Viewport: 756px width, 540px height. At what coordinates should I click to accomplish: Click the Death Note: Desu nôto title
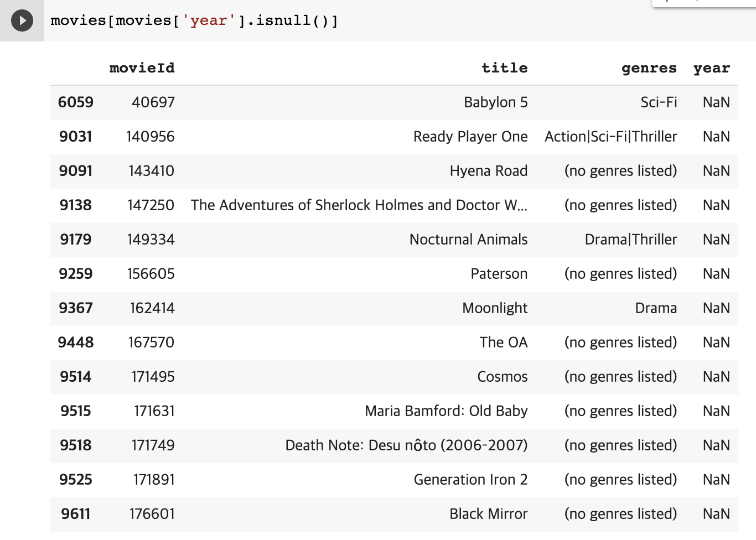[x=406, y=445]
